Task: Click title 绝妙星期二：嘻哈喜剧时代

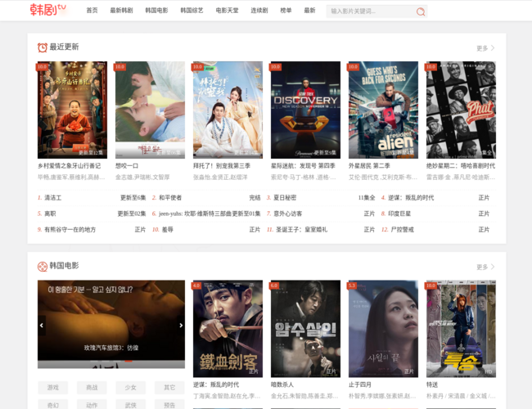Action: 461,166
